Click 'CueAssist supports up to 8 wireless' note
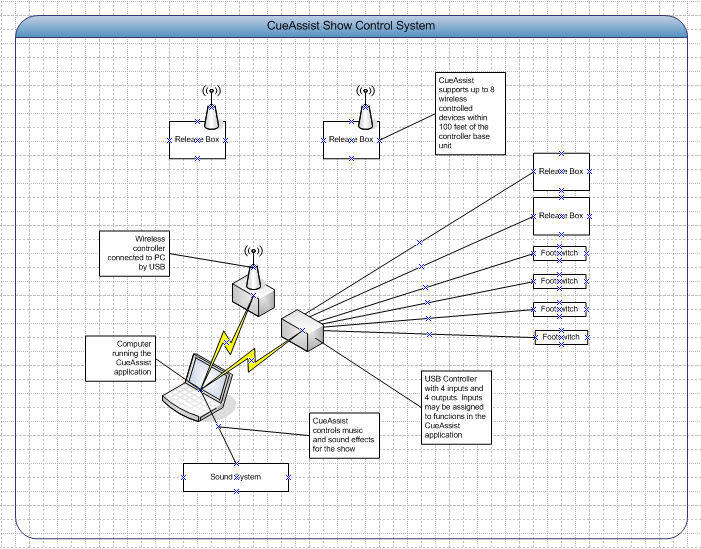Screen dimensions: 701x549 click(470, 114)
